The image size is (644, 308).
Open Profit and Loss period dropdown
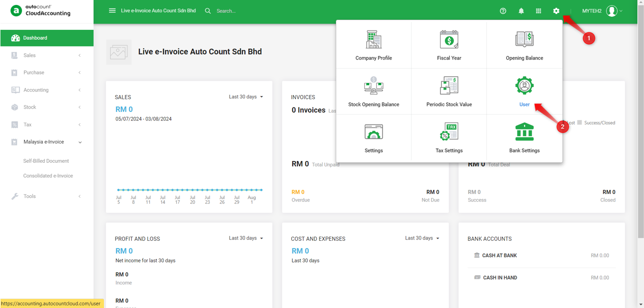(246, 238)
